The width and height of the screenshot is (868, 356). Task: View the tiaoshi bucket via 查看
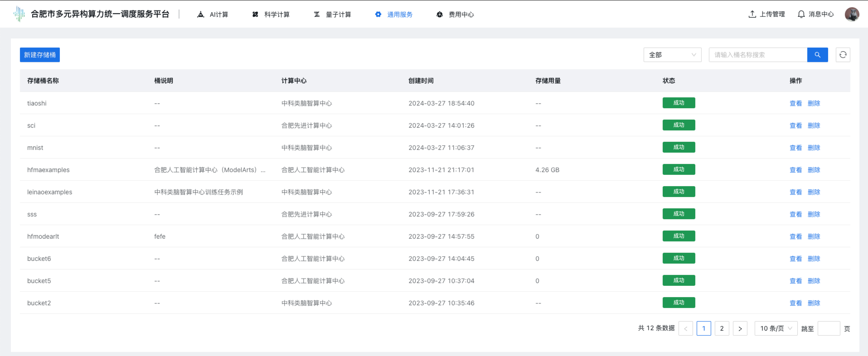coord(795,103)
